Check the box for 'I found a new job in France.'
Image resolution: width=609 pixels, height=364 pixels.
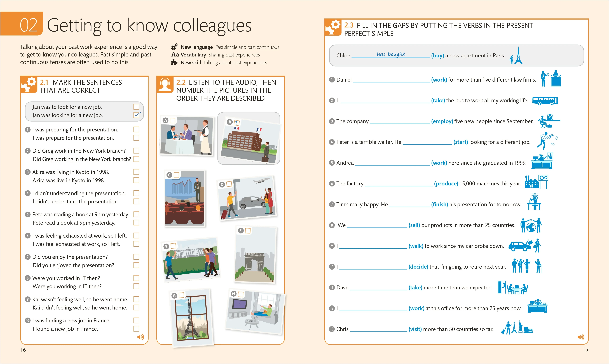(x=136, y=329)
